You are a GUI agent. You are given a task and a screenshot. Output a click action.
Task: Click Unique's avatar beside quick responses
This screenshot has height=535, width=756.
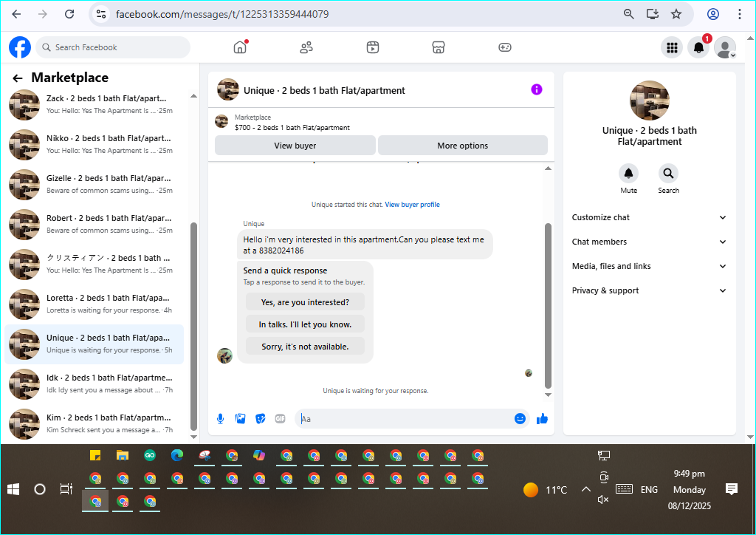[224, 356]
